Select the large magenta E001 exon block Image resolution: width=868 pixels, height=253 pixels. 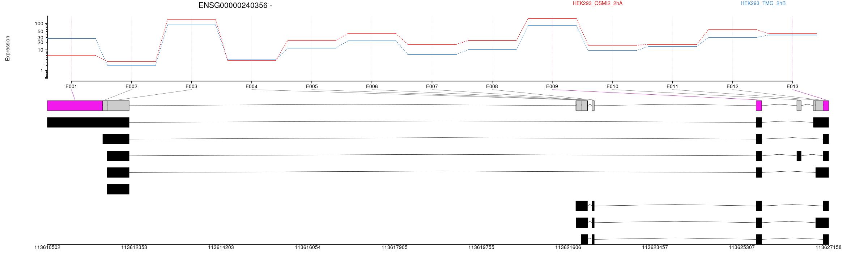point(75,106)
